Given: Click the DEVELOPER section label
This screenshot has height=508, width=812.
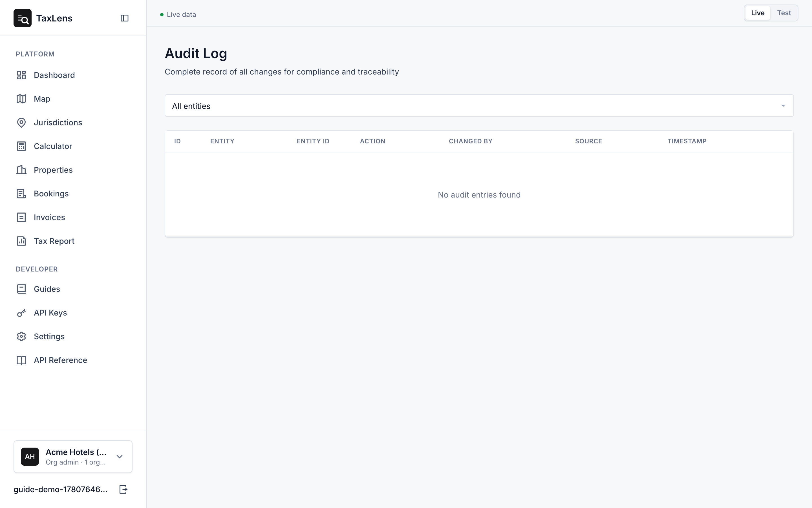Looking at the screenshot, I should point(37,269).
